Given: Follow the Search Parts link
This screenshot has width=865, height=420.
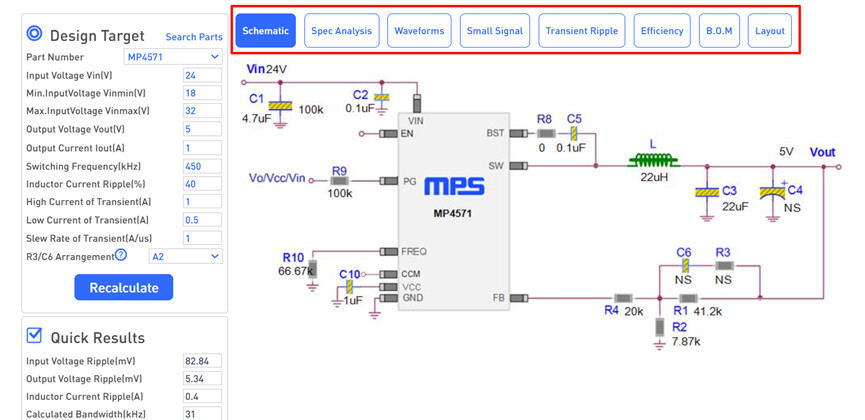Looking at the screenshot, I should pyautogui.click(x=194, y=37).
